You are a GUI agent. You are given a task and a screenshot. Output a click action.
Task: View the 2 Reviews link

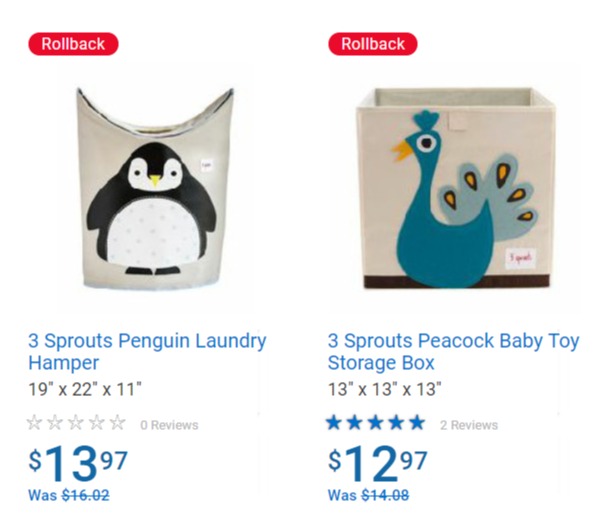pos(469,425)
